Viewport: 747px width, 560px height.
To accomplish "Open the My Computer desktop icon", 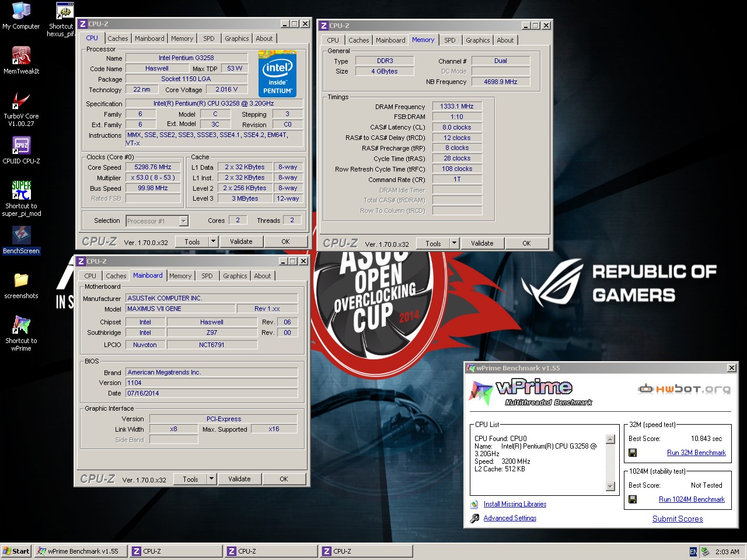I will click(x=21, y=16).
